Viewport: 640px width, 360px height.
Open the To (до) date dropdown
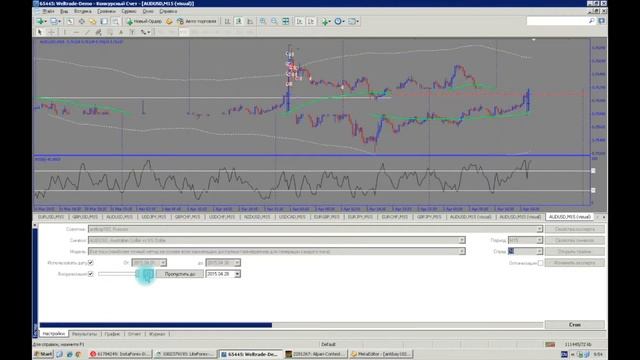237,263
